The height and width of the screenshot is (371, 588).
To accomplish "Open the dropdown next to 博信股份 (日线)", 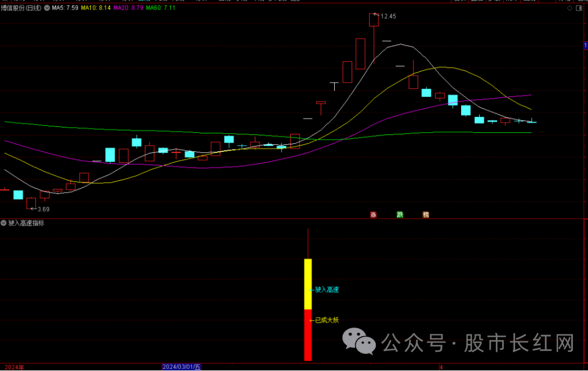I will point(47,8).
